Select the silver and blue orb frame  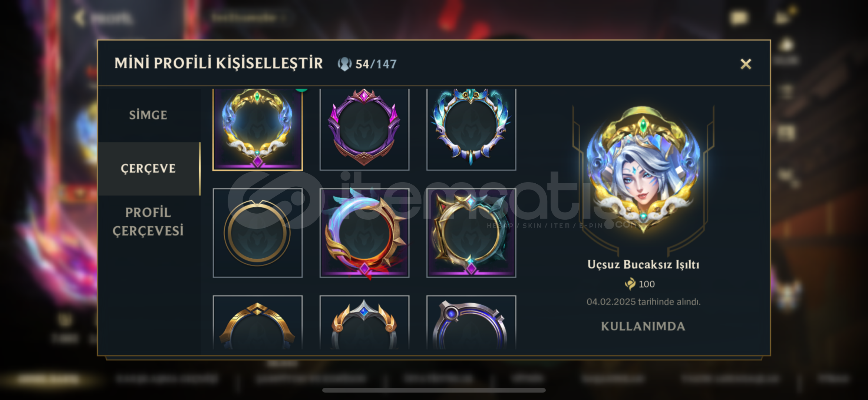pyautogui.click(x=471, y=323)
